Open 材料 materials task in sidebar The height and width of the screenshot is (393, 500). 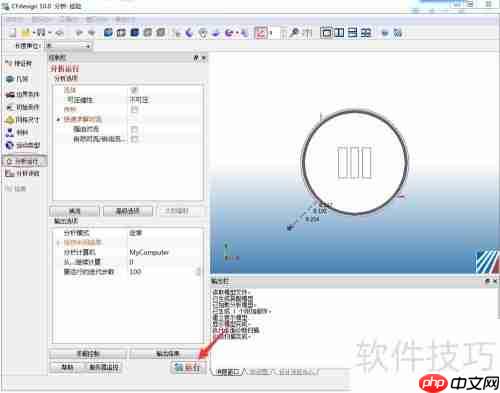coord(17,132)
